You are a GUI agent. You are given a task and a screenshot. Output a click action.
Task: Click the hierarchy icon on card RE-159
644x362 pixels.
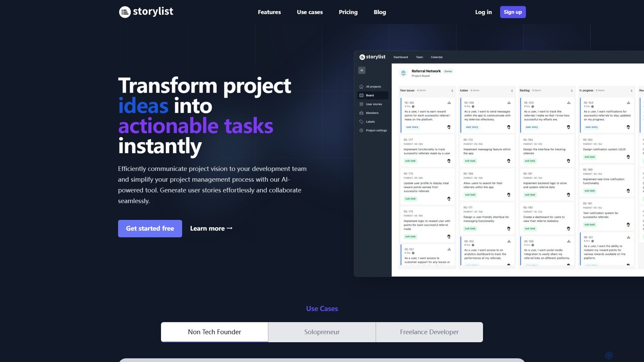(509, 103)
